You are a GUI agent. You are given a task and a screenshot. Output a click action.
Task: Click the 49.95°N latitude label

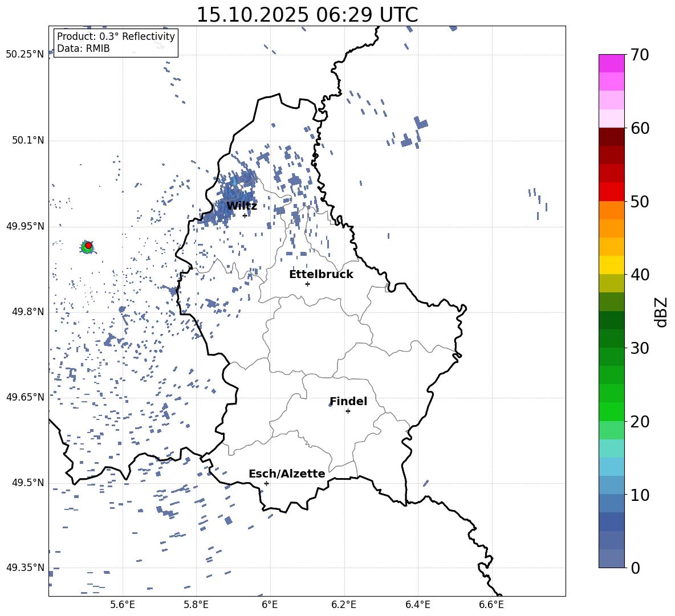click(25, 226)
